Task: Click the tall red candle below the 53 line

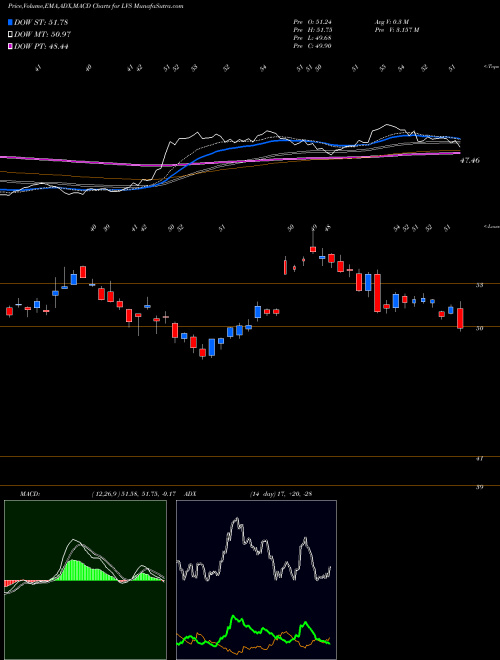Action: 378,293
